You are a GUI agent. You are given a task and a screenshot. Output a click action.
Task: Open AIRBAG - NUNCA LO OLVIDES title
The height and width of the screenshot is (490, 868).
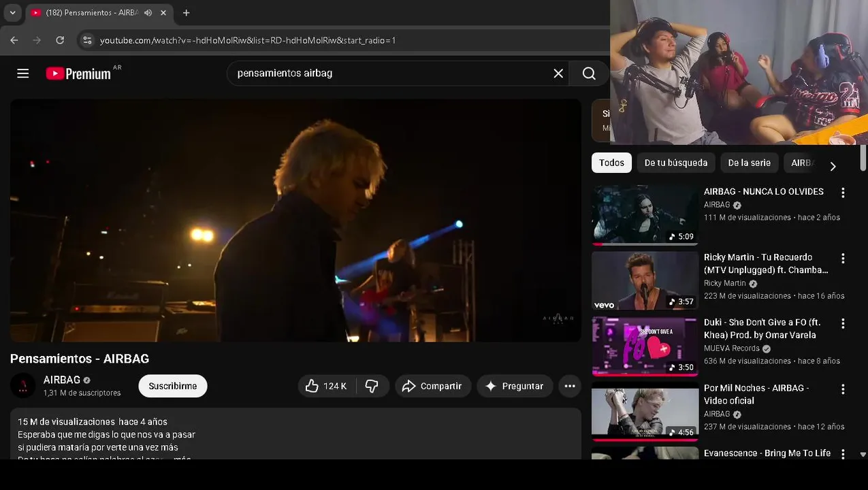click(x=764, y=192)
